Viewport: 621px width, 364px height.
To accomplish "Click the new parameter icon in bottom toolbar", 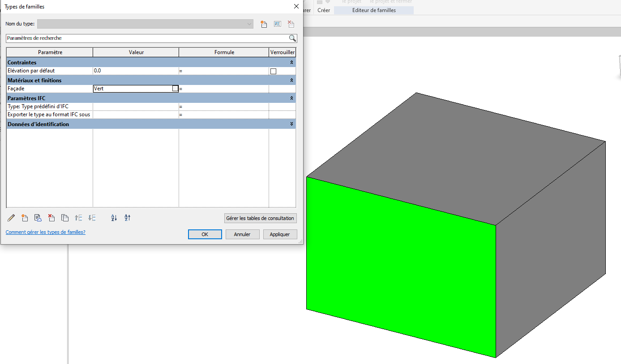I will point(25,218).
